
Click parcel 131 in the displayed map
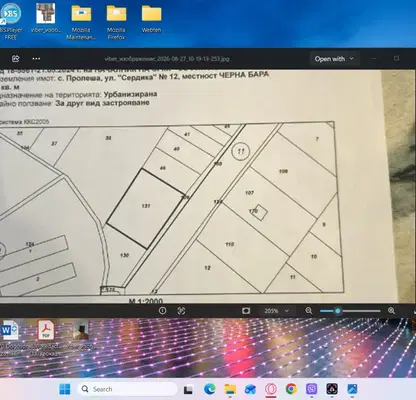coord(146,206)
